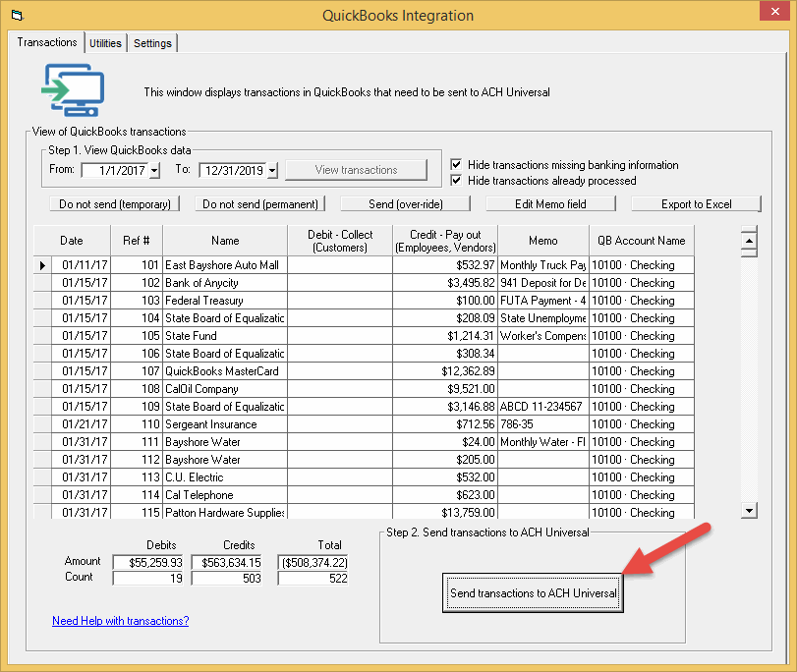
Task: Switch to the Utilities tab
Action: (105, 42)
